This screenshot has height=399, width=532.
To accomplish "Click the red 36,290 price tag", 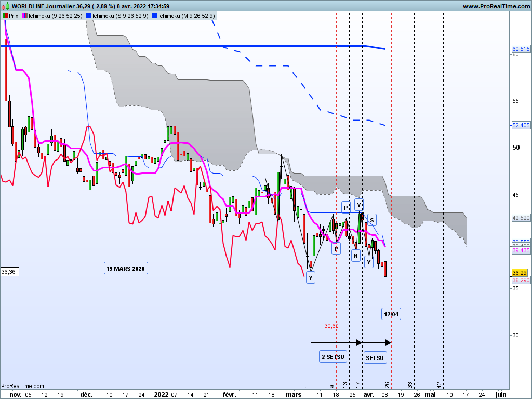I will pyautogui.click(x=521, y=280).
